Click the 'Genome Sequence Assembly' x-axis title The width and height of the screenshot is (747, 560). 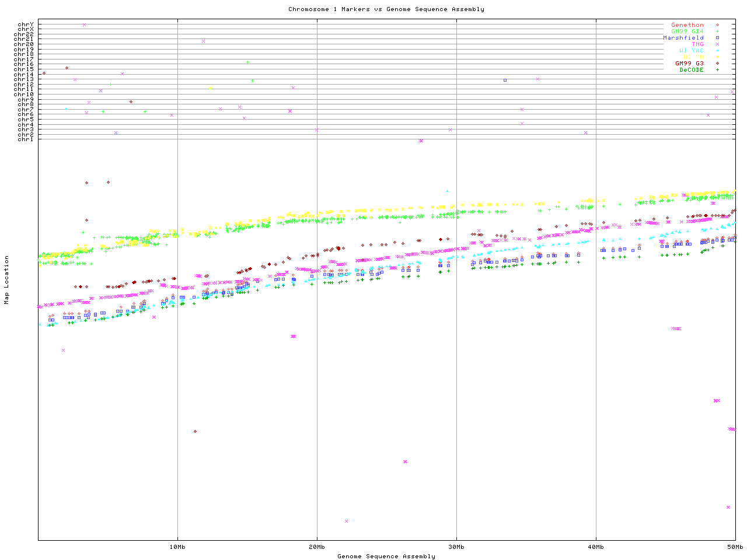(386, 556)
